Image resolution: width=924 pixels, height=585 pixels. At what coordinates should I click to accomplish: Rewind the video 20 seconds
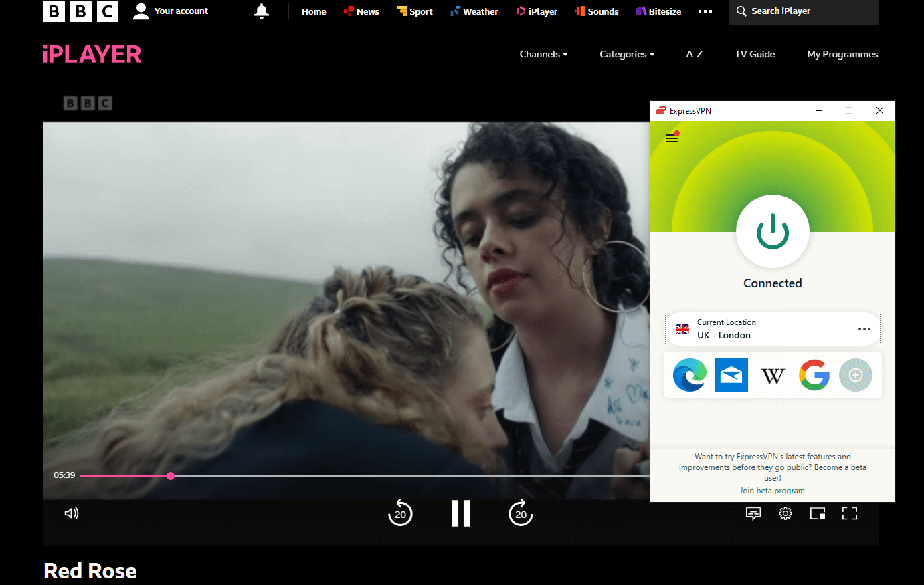400,513
